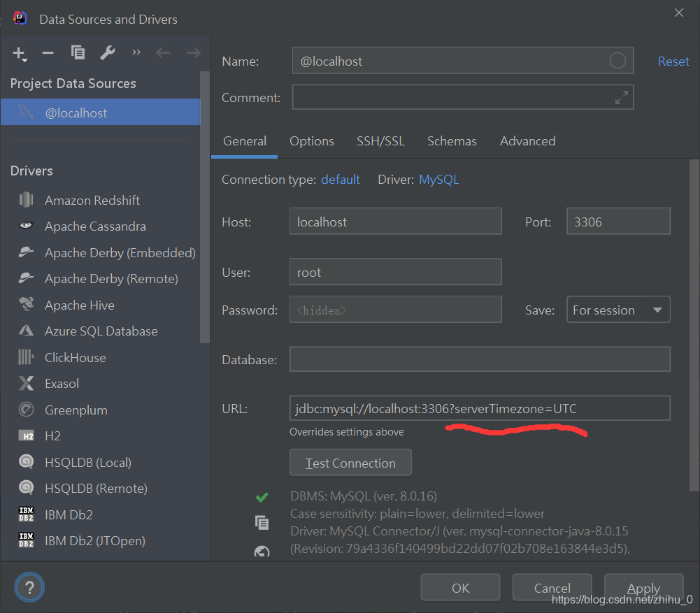Select the Exasol driver
The width and height of the screenshot is (700, 613).
(62, 384)
